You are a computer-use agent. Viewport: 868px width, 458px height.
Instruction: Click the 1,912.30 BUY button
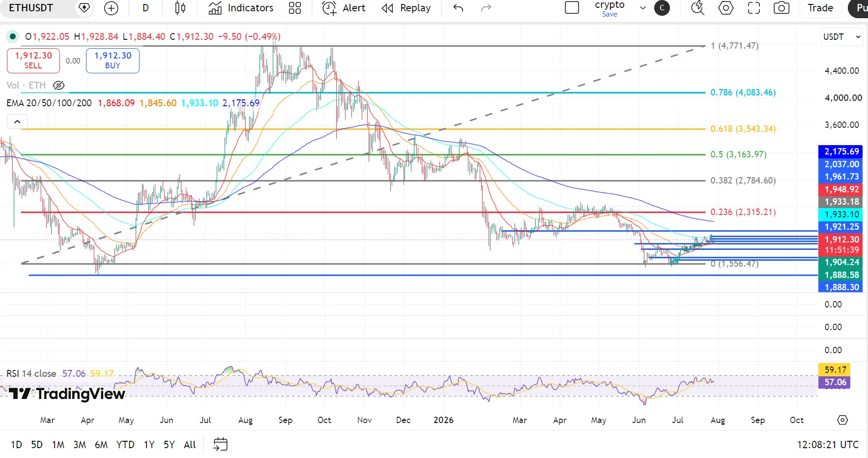[x=113, y=61]
